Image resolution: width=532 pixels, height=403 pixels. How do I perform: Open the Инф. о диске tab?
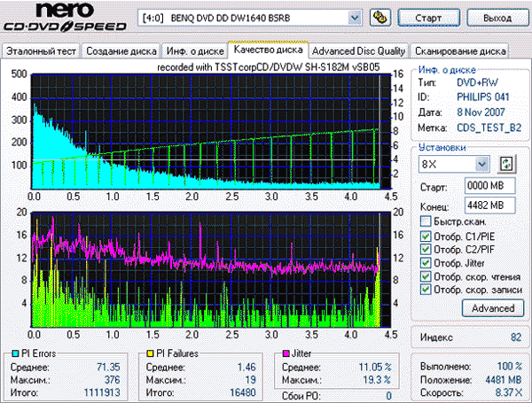(195, 51)
